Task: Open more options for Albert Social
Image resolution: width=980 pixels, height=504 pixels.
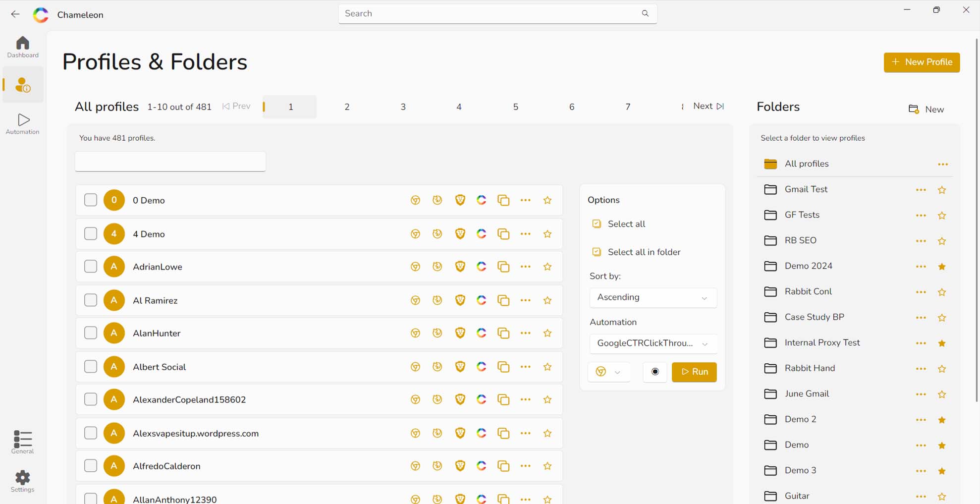Action: pos(526,367)
